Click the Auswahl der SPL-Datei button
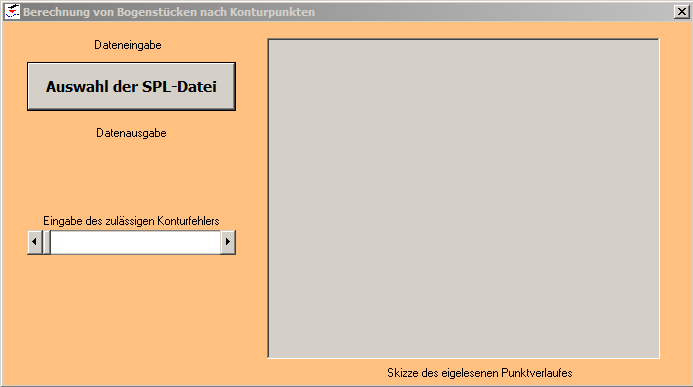This screenshot has height=387, width=693. pyautogui.click(x=131, y=86)
